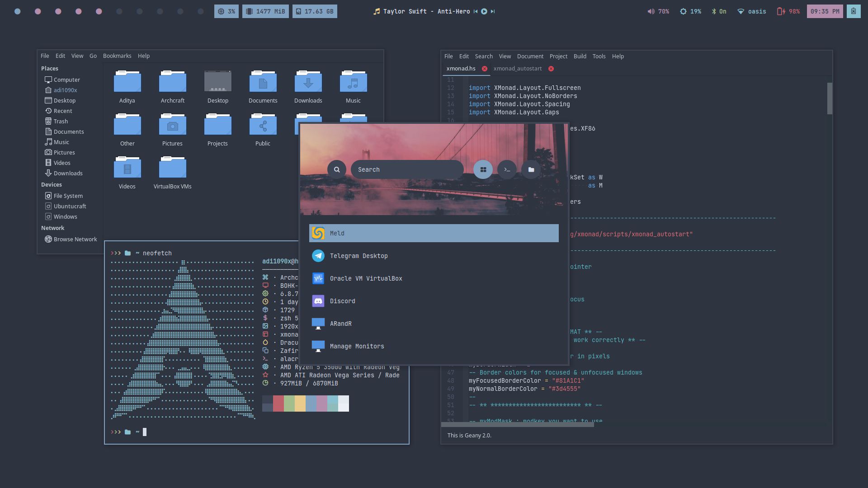Click the magnifier icon in the launcher
The image size is (868, 488).
pos(337,169)
